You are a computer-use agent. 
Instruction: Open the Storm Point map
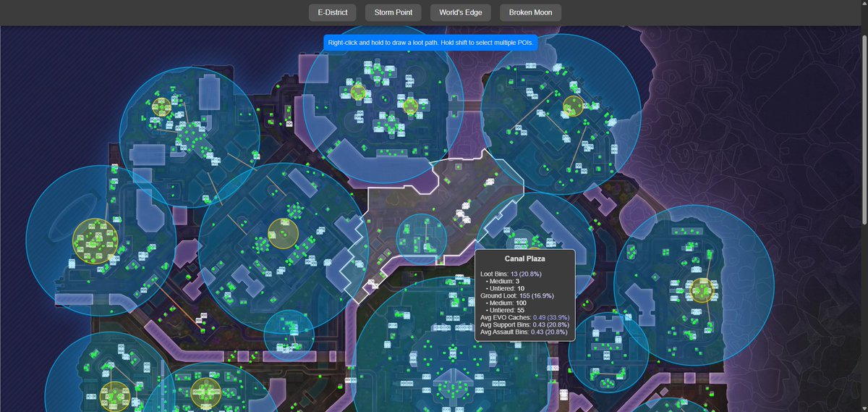click(x=393, y=12)
